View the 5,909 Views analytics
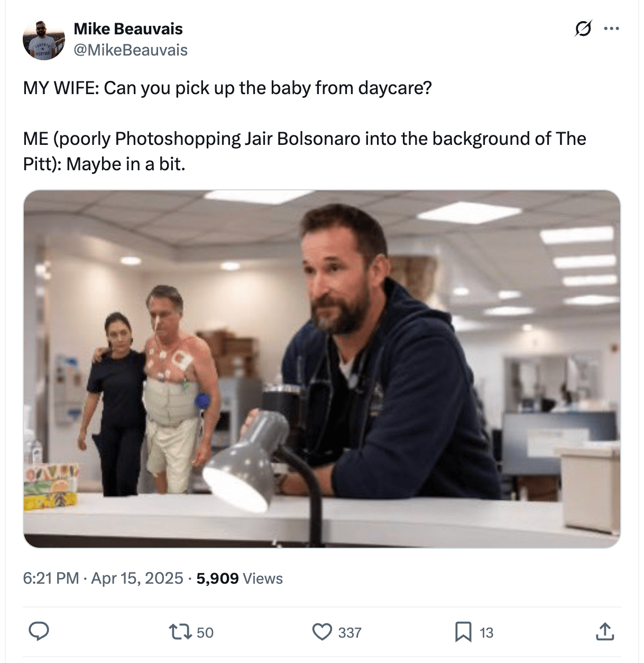This screenshot has height=663, width=644. pyautogui.click(x=240, y=578)
